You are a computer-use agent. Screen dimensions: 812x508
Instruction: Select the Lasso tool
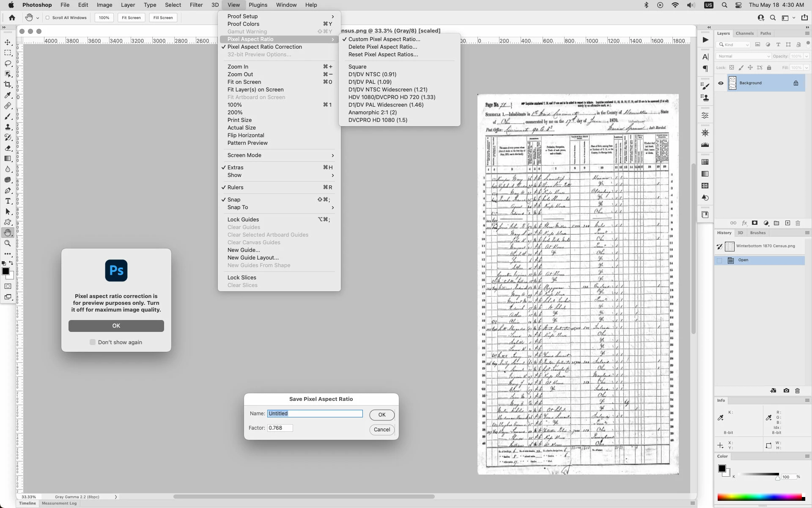(8, 63)
